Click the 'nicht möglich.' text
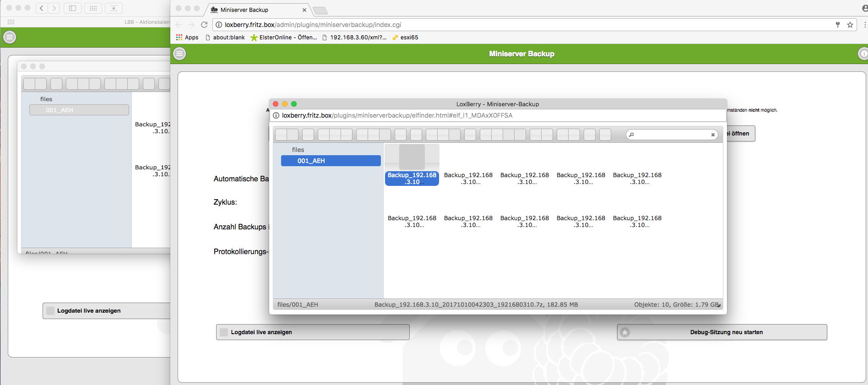868x385 pixels. coord(763,110)
